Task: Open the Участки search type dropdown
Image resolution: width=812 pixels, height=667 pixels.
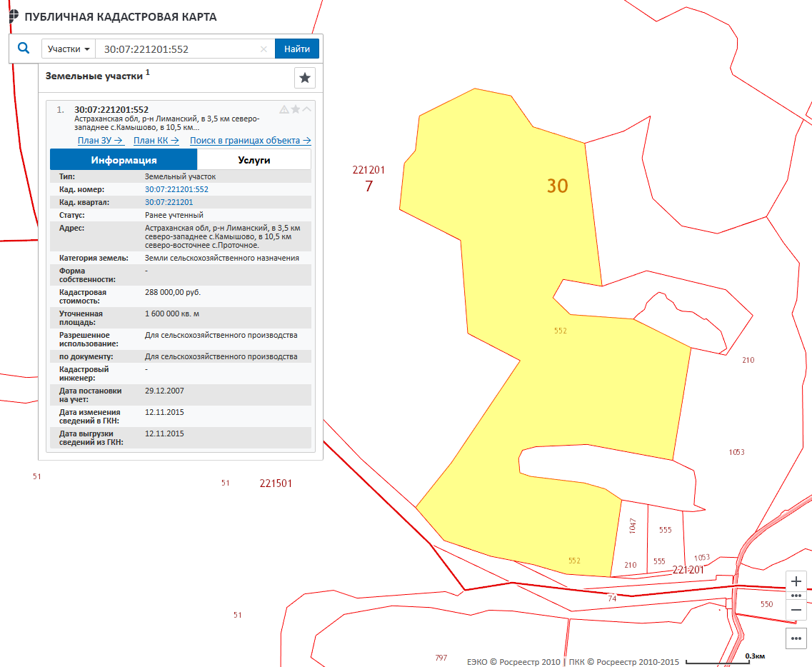Action: tap(69, 49)
